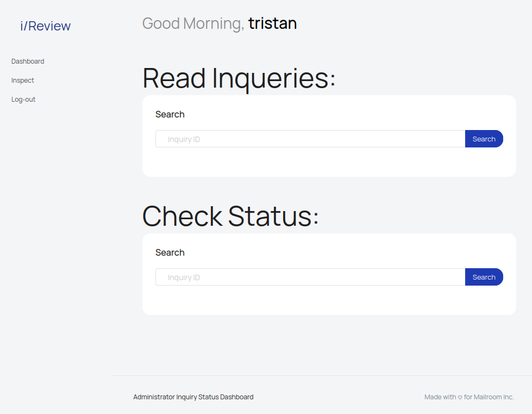Click the Search label in Read Inqueries card
Image resolution: width=532 pixels, height=414 pixels.
170,114
